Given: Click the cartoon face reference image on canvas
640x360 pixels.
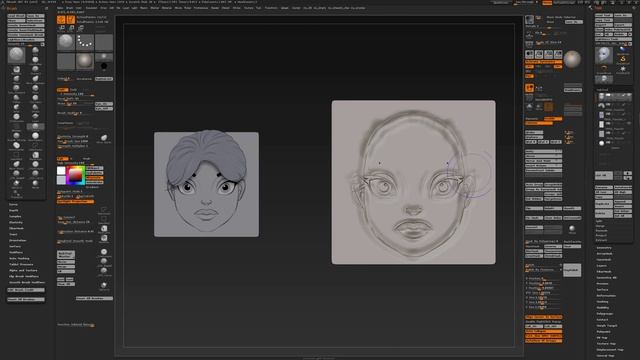Looking at the screenshot, I should [x=206, y=184].
